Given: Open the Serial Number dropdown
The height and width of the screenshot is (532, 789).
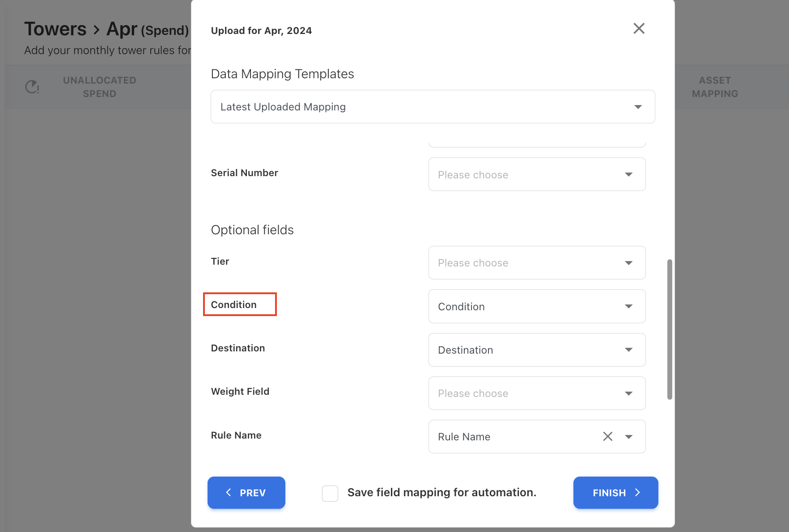Looking at the screenshot, I should [537, 174].
